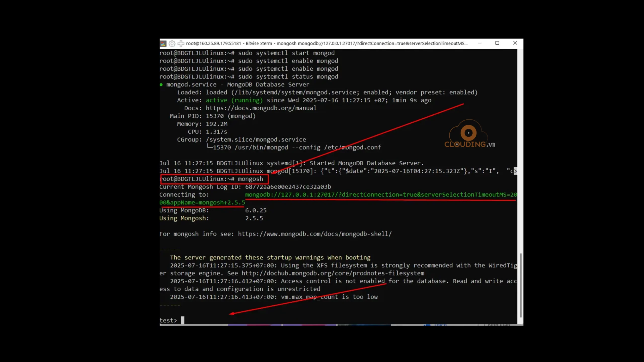The image size is (644, 362).
Task: Click the green mongodb://127.0.0.1:27017 connection string
Action: pos(381,195)
